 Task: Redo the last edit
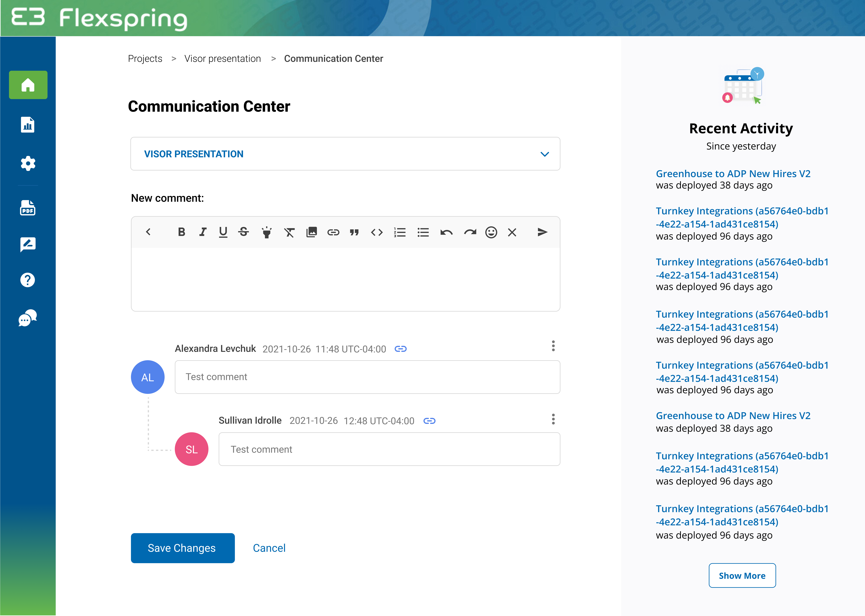pyautogui.click(x=470, y=232)
